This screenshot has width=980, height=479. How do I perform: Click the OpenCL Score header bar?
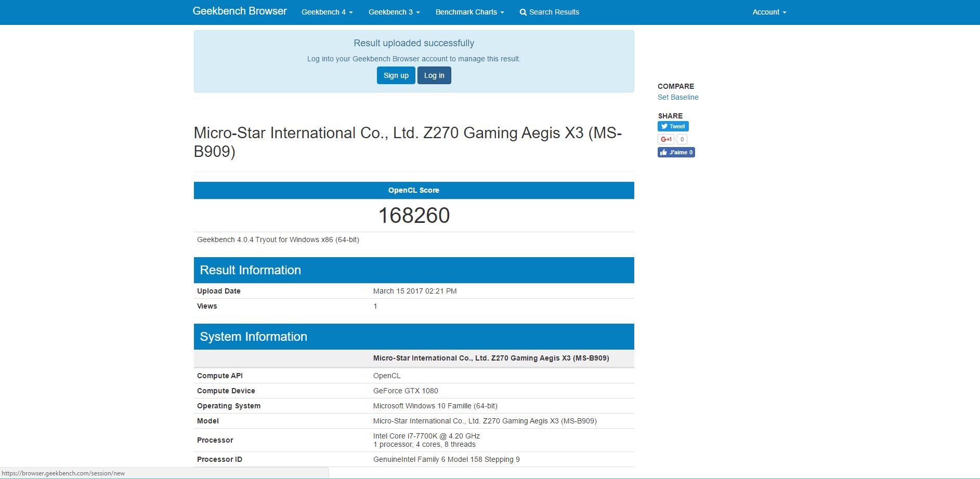pos(414,190)
